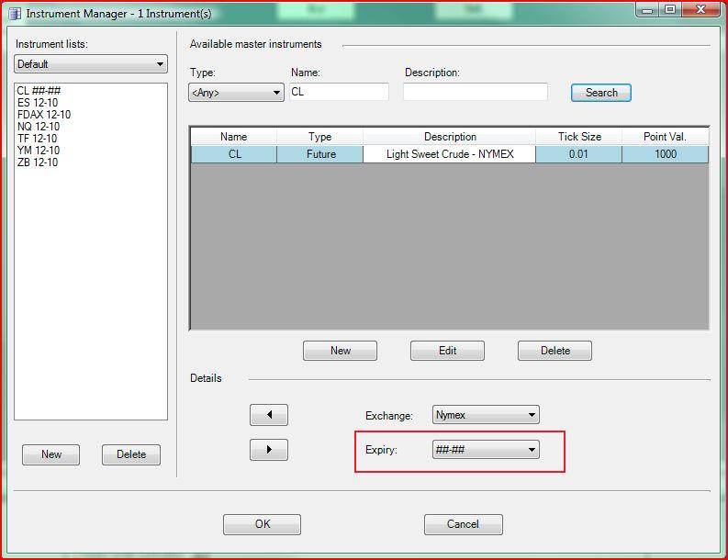Open the Exchange Nymex dropdown

[486, 415]
